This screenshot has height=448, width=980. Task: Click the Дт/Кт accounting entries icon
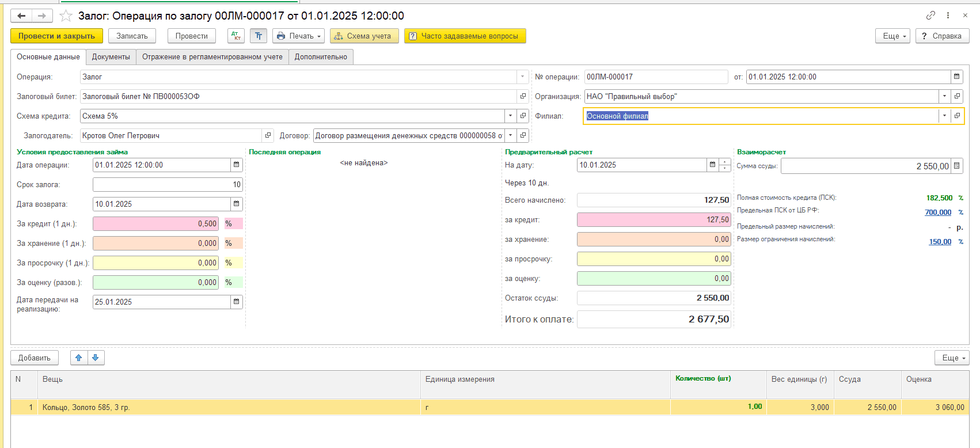pyautogui.click(x=236, y=36)
